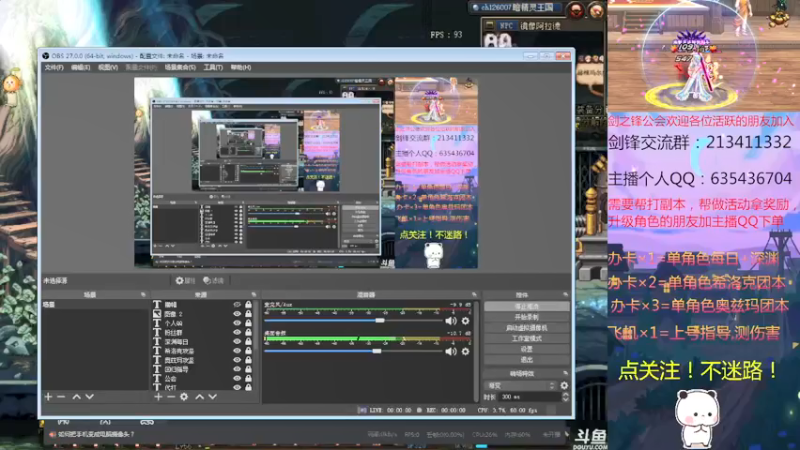Remove selected scene with the minus icon in 场景 panel
Viewport: 800px width, 450px height.
61,396
